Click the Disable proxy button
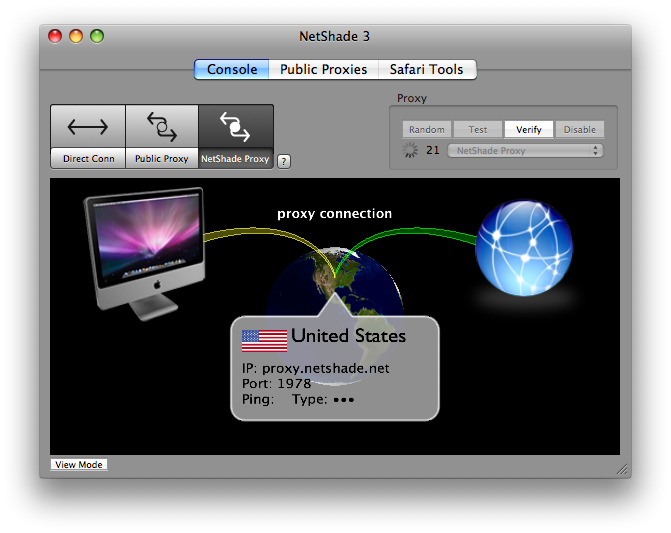This screenshot has width=671, height=533. point(579,129)
